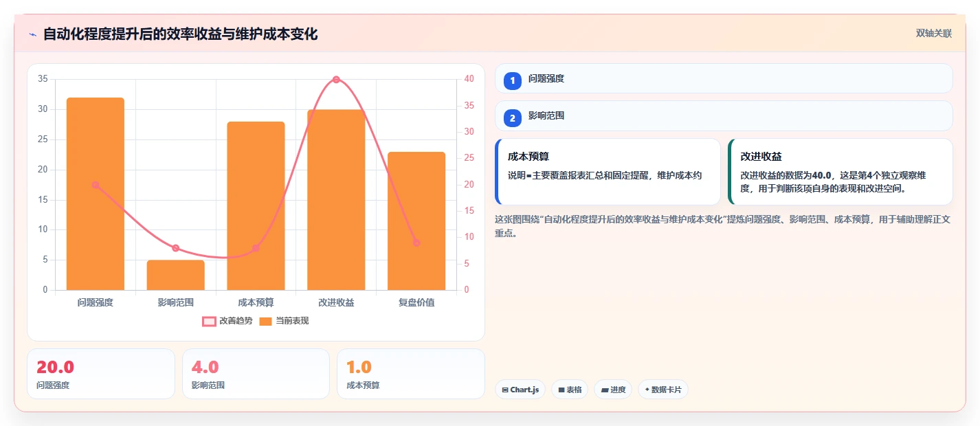Click the number 1 badge icon
980x426 pixels.
[x=513, y=81]
